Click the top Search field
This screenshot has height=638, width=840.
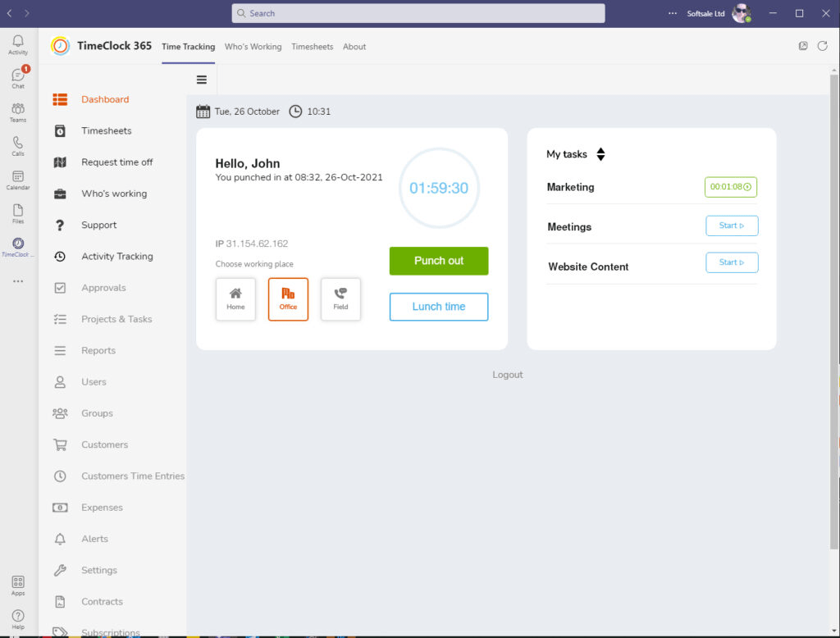click(x=418, y=13)
